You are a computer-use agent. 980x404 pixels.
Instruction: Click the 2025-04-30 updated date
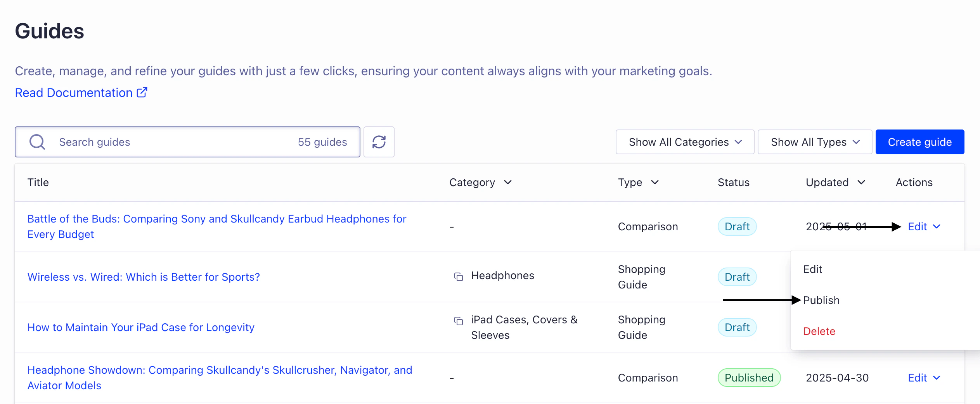tap(837, 378)
